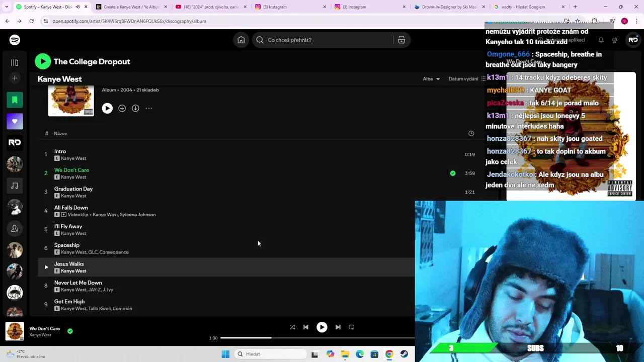Open the music note playlist in sidebar
644x362 pixels.
[x=15, y=186]
